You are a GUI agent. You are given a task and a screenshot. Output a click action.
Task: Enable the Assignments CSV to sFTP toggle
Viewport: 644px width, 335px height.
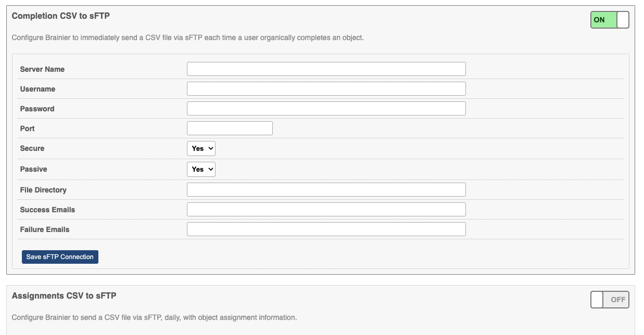tap(610, 300)
